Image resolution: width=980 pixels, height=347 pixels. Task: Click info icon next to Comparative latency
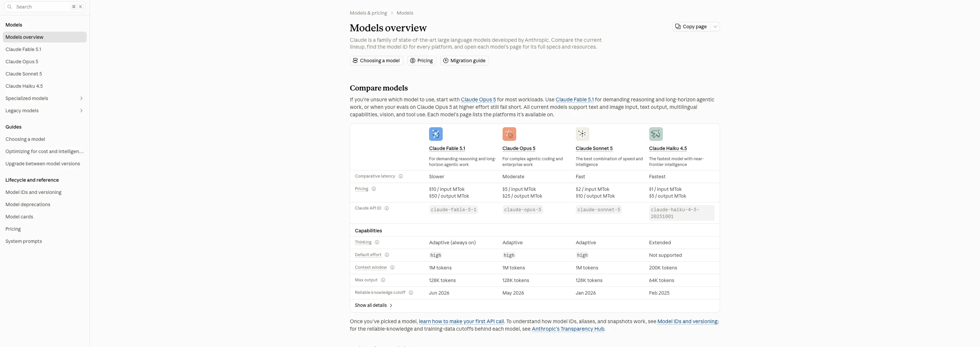pyautogui.click(x=401, y=176)
